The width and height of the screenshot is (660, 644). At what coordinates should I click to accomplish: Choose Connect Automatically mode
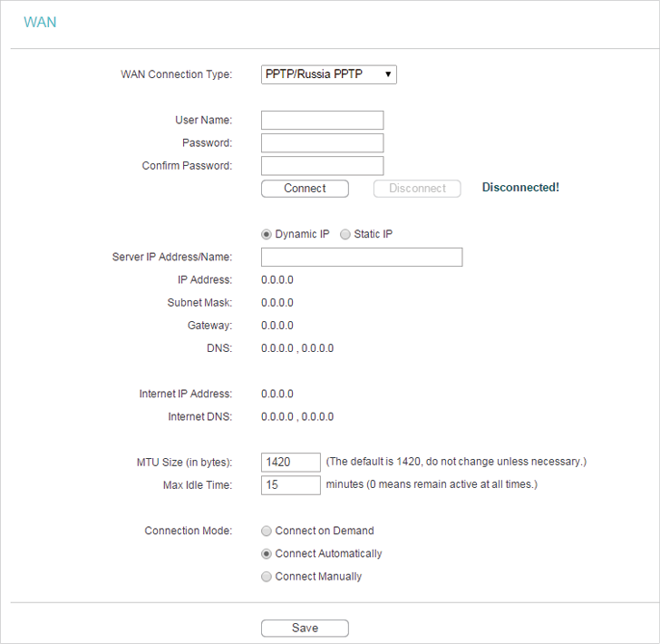click(x=267, y=553)
